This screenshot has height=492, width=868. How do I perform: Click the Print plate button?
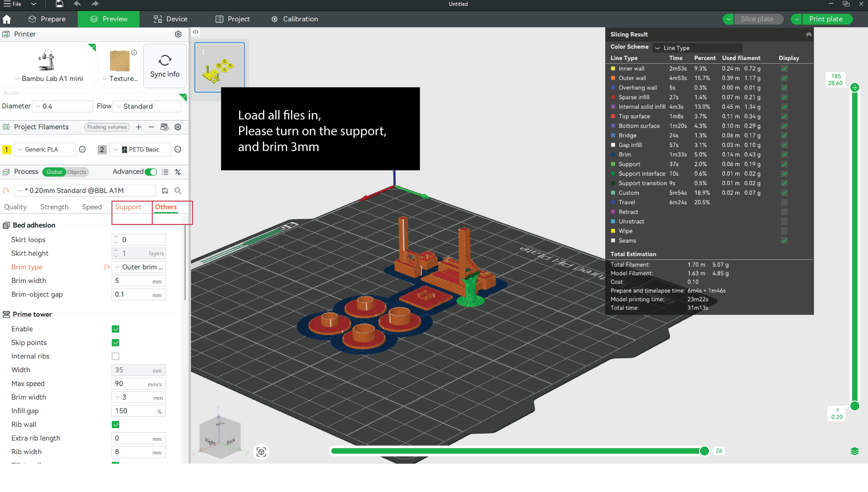[826, 19]
